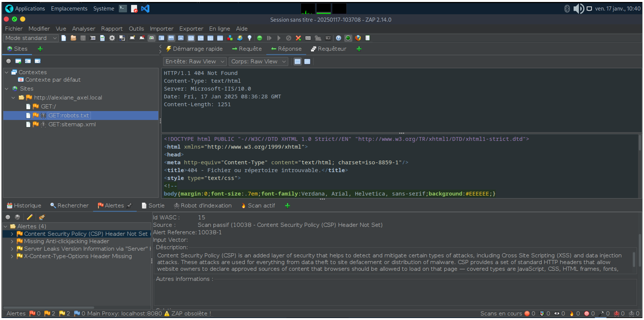Open the En ligne menu
Image resolution: width=644 pixels, height=320 pixels.
coord(220,29)
